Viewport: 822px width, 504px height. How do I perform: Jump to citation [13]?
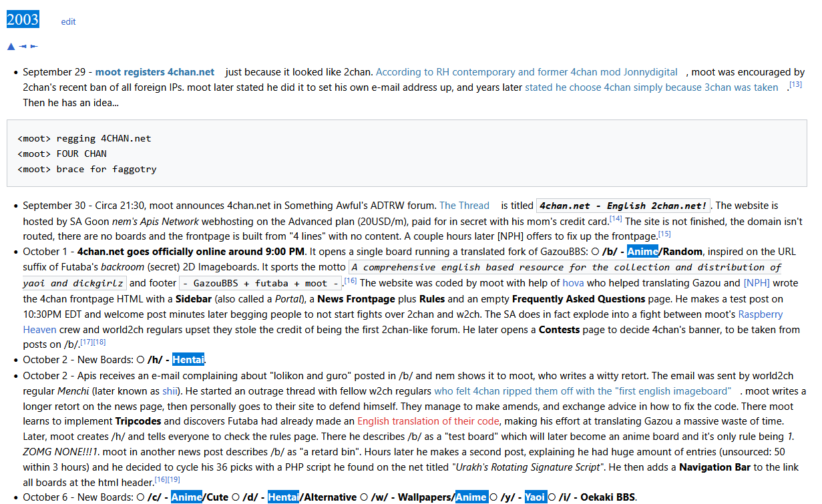(x=795, y=85)
